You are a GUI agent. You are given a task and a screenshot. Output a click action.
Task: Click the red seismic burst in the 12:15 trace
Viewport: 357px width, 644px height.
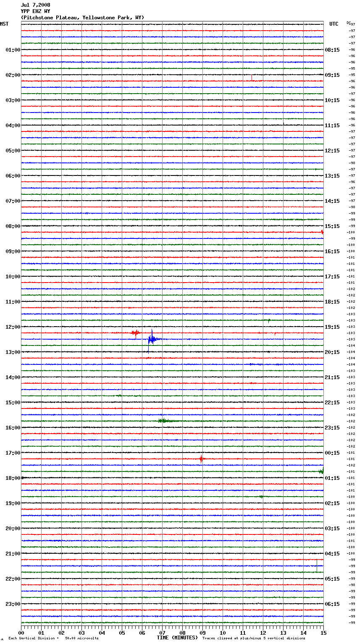135,333
